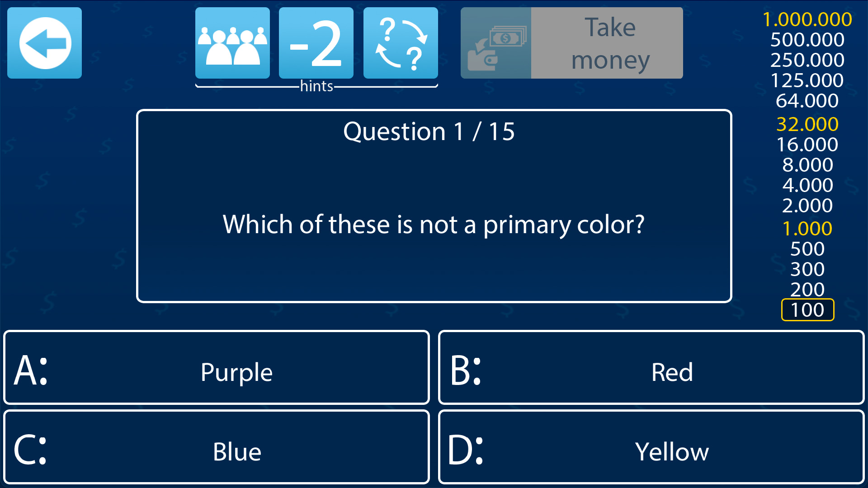Select answer A: Purple

tap(217, 367)
